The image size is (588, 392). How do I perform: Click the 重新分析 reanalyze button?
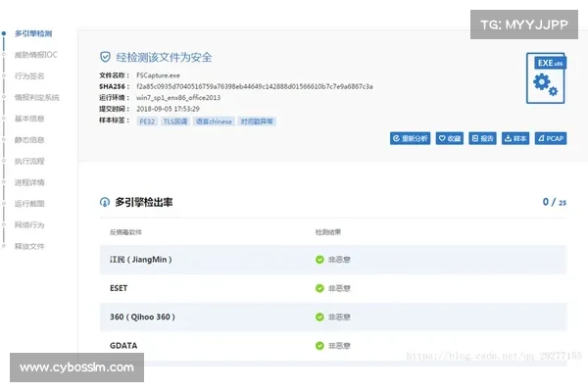pyautogui.click(x=410, y=138)
